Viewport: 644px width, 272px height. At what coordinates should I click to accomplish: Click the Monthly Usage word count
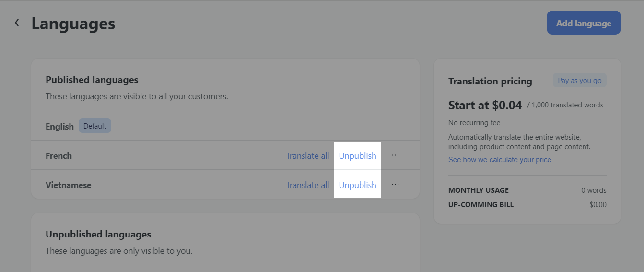(x=594, y=190)
